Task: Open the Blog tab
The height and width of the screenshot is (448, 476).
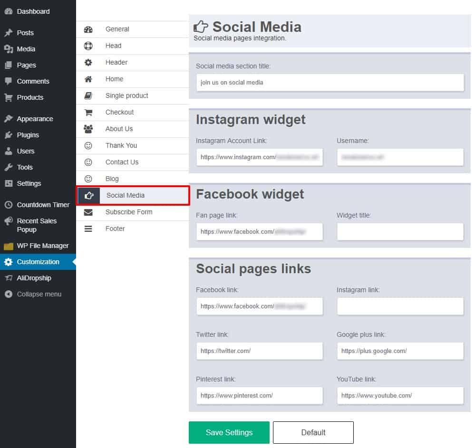Action: click(x=133, y=179)
